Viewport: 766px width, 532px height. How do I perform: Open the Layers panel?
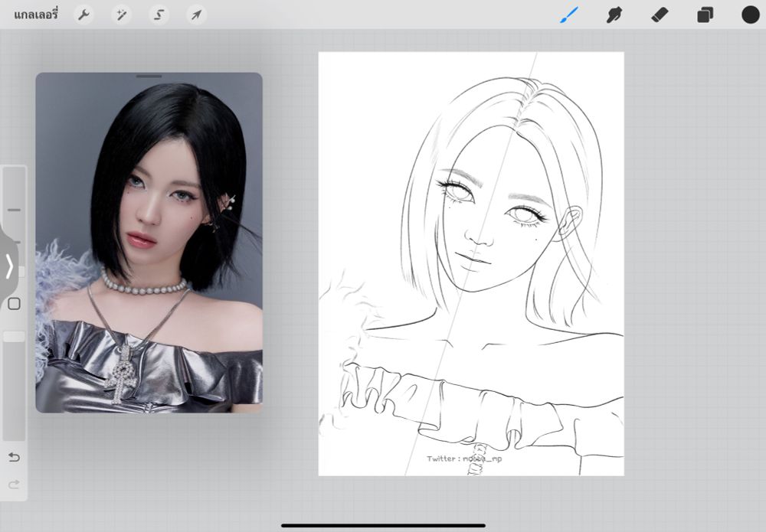(x=705, y=15)
